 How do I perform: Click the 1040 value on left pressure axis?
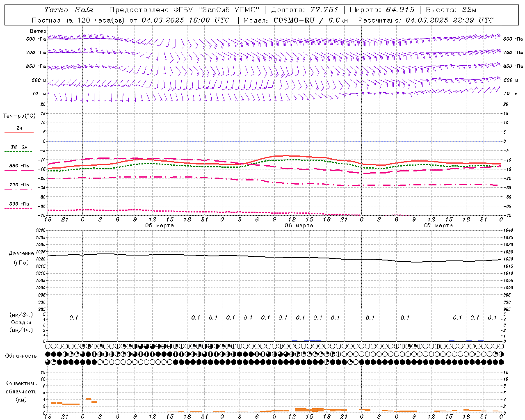41,231
